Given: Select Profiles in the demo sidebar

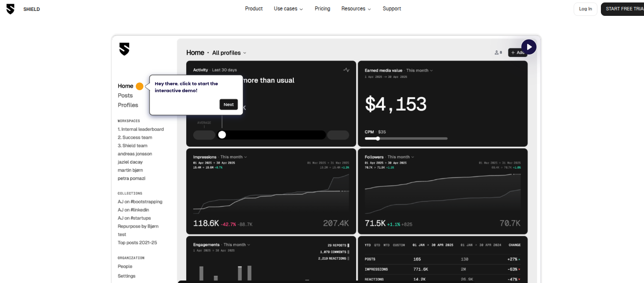Looking at the screenshot, I should tap(128, 105).
